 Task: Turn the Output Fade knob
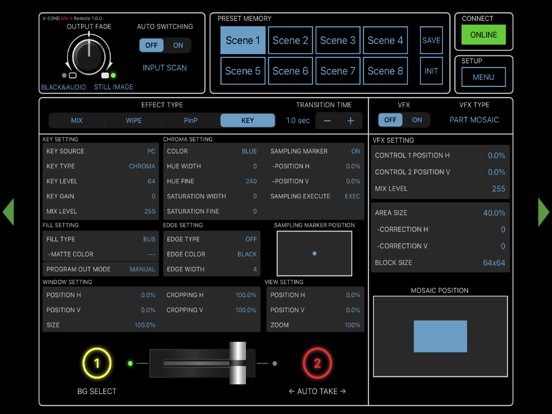click(89, 56)
